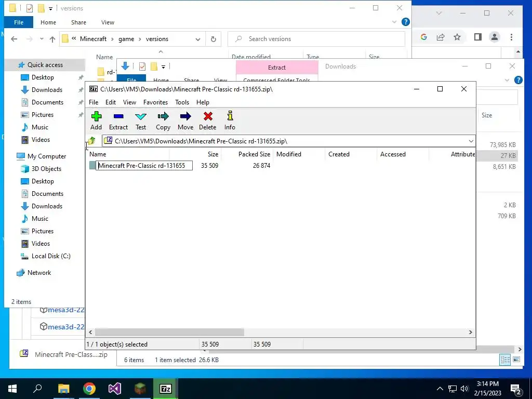The height and width of the screenshot is (399, 532).
Task: Click the 7-Zip horizontal scrollbar thumb
Action: 169,332
